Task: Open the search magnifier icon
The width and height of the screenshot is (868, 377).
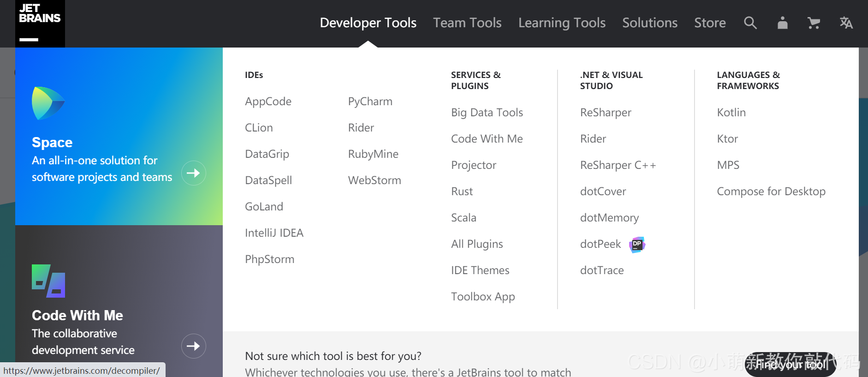Action: pyautogui.click(x=750, y=23)
